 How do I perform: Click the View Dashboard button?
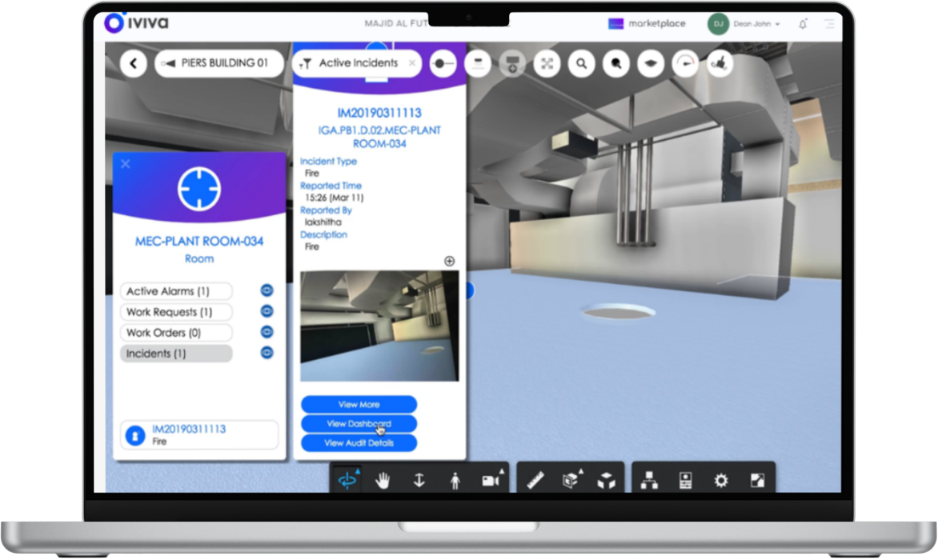tap(359, 424)
